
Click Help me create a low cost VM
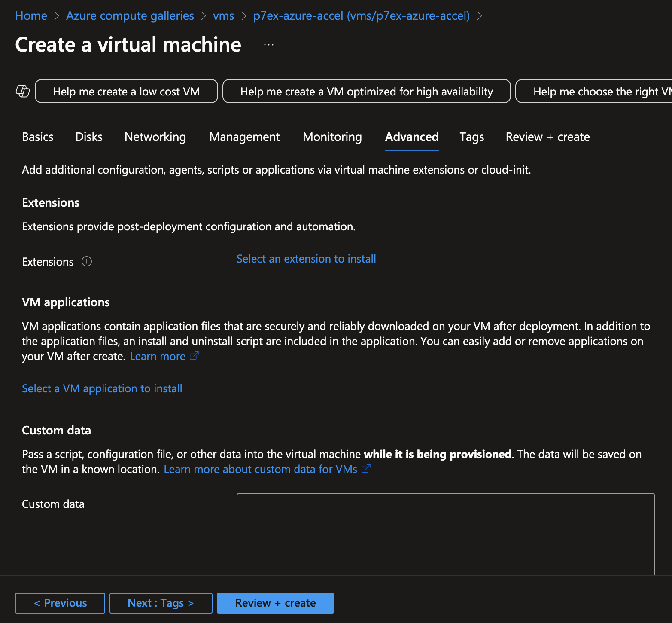(x=126, y=92)
